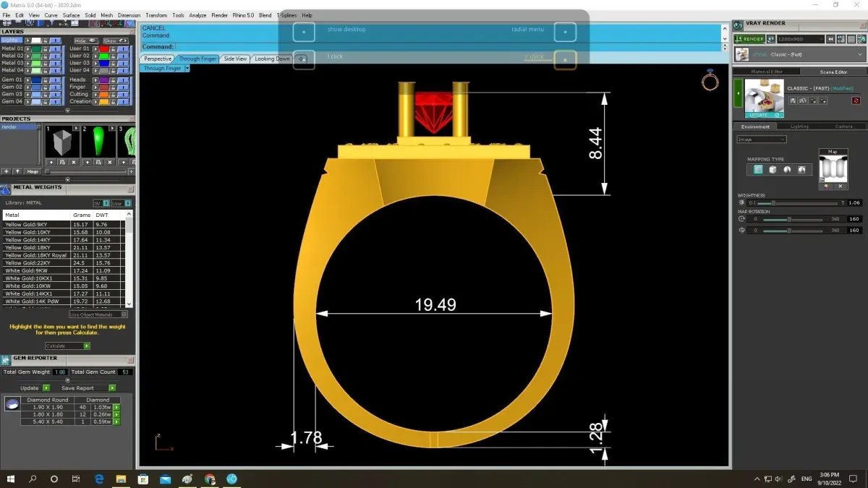Select the planar mapping type icon
Image resolution: width=868 pixels, height=488 pixels.
pos(758,170)
